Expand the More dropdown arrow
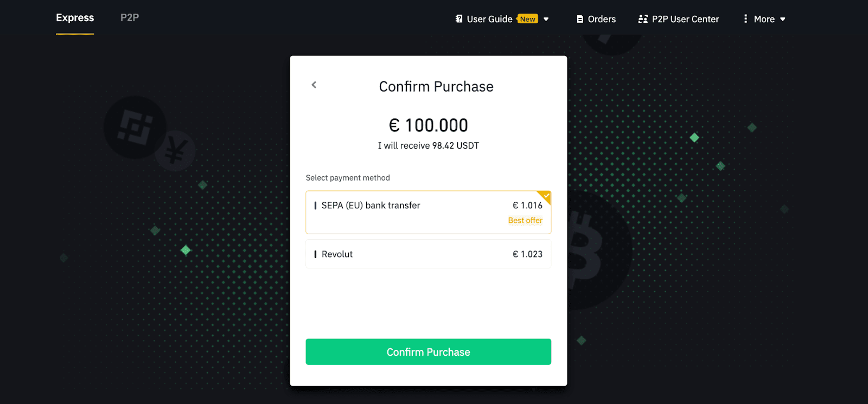The height and width of the screenshot is (404, 868). click(783, 20)
